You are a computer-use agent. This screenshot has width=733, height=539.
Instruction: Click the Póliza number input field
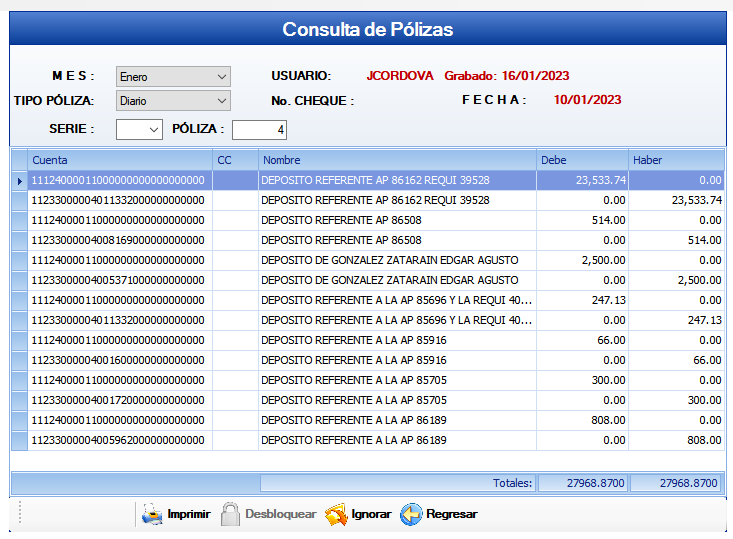click(259, 130)
